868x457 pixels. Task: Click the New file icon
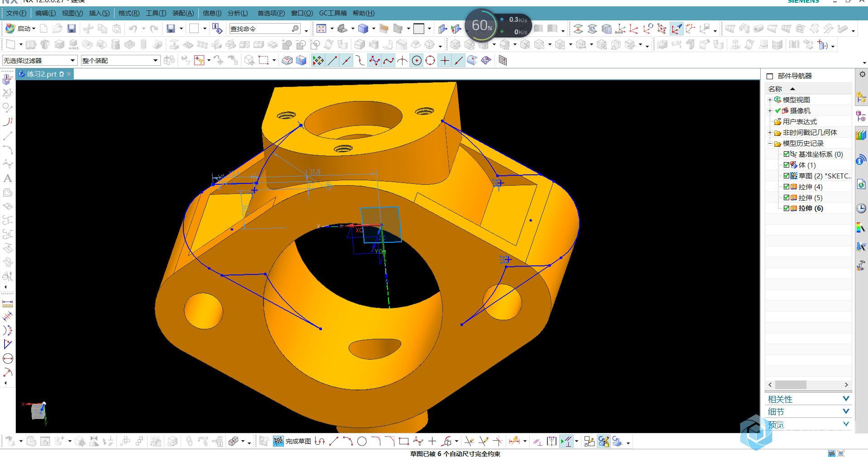pos(43,29)
